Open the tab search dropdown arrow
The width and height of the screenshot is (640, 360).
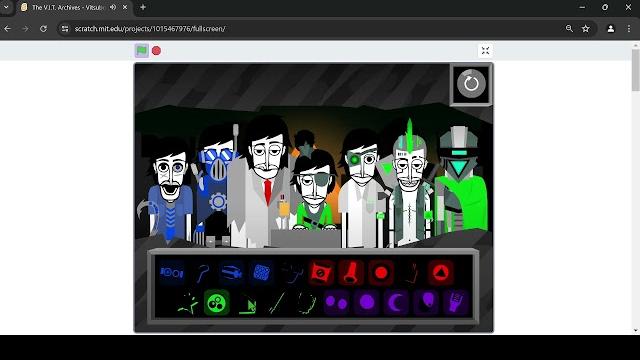[6, 7]
